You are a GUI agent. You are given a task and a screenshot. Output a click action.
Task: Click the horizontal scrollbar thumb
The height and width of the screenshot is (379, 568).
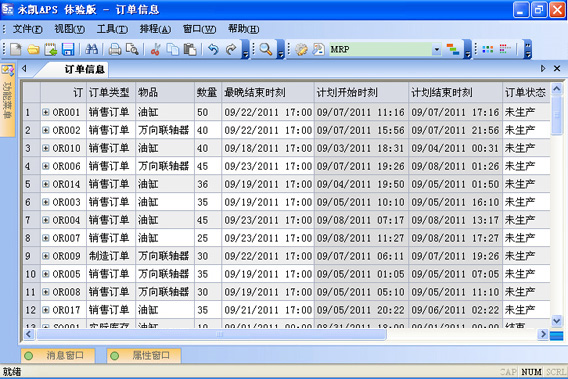pos(211,334)
